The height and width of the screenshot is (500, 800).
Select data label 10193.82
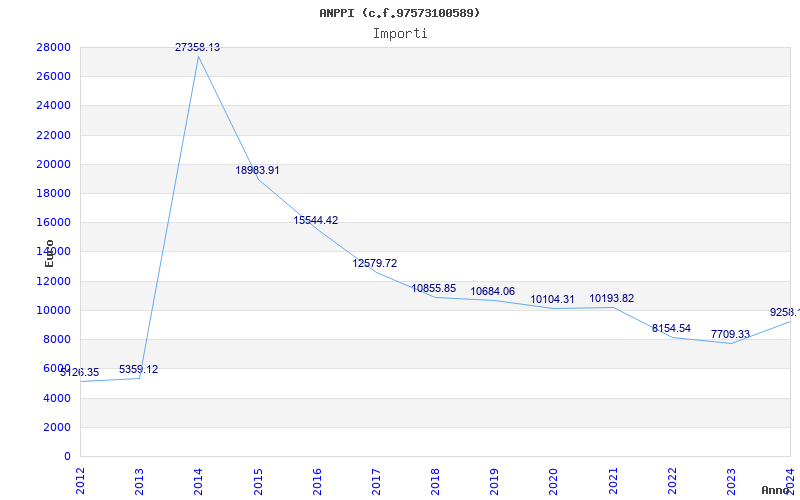point(612,298)
